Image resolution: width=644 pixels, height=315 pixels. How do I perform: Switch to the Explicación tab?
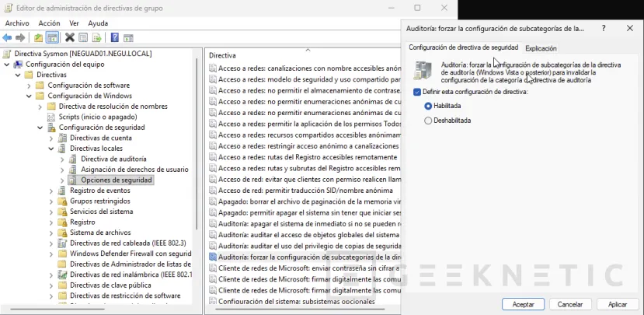tap(541, 48)
